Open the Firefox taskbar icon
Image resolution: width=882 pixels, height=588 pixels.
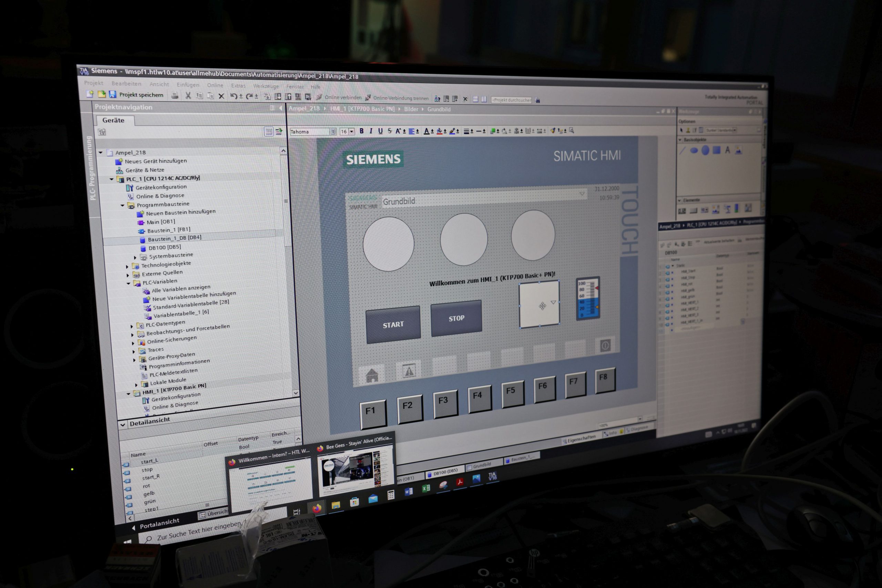pos(317,508)
